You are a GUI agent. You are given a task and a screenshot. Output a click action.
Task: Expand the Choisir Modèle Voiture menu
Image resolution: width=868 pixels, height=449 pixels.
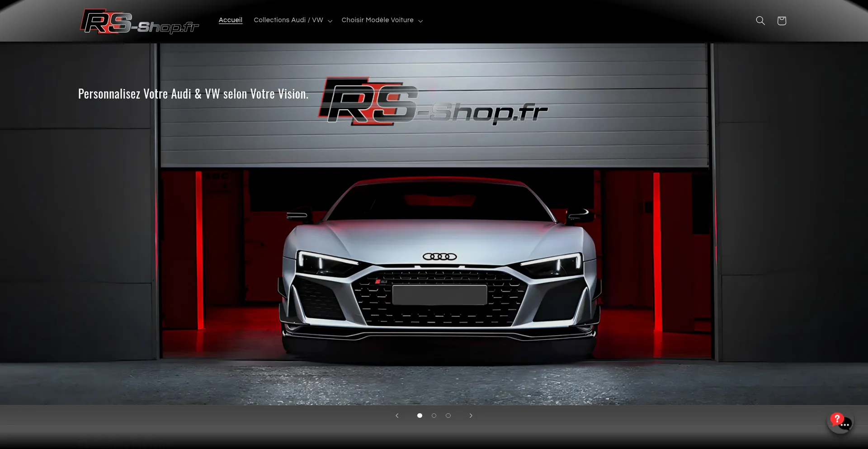(382, 20)
